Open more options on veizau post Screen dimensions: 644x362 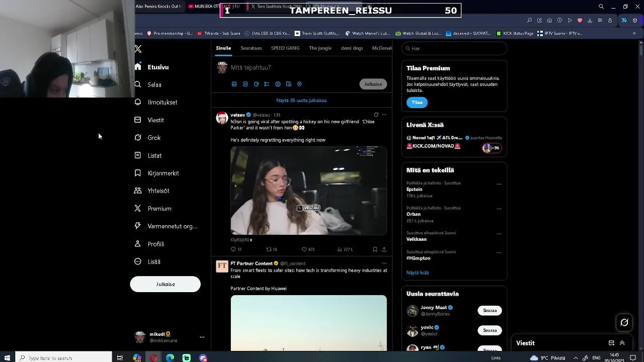[x=384, y=115]
